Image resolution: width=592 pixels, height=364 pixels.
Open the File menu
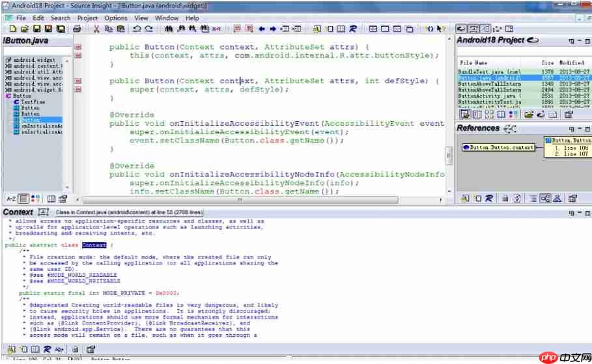coord(21,18)
